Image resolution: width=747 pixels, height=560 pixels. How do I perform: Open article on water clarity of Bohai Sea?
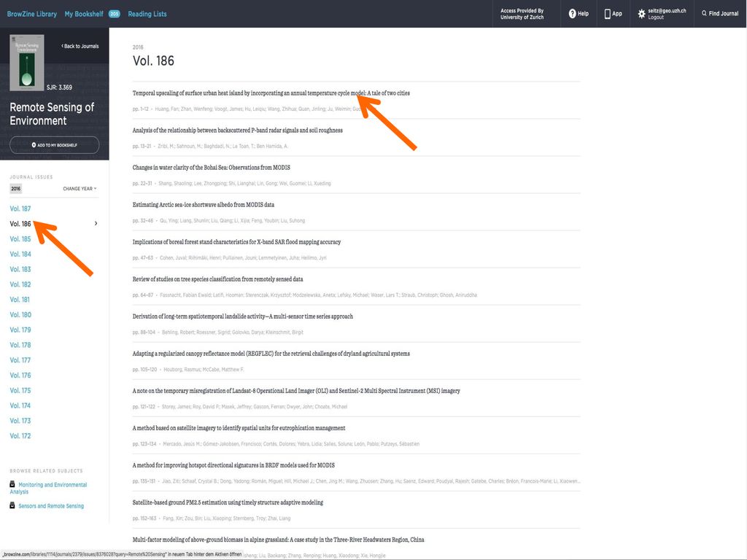(x=211, y=168)
